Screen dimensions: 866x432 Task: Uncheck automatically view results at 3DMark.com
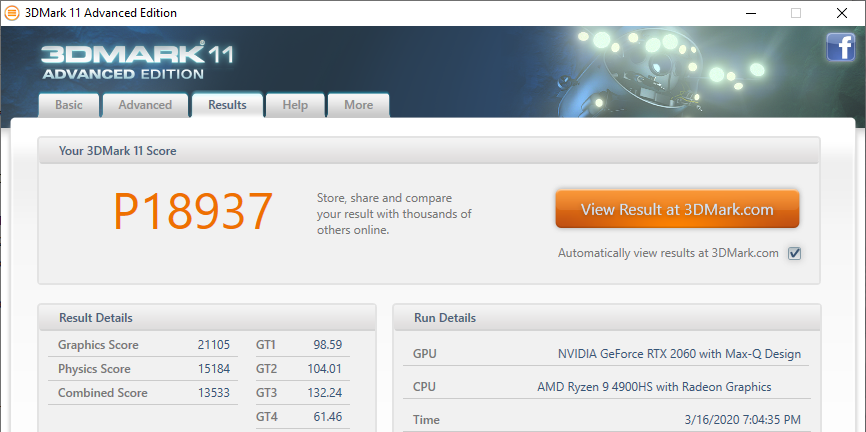click(794, 254)
